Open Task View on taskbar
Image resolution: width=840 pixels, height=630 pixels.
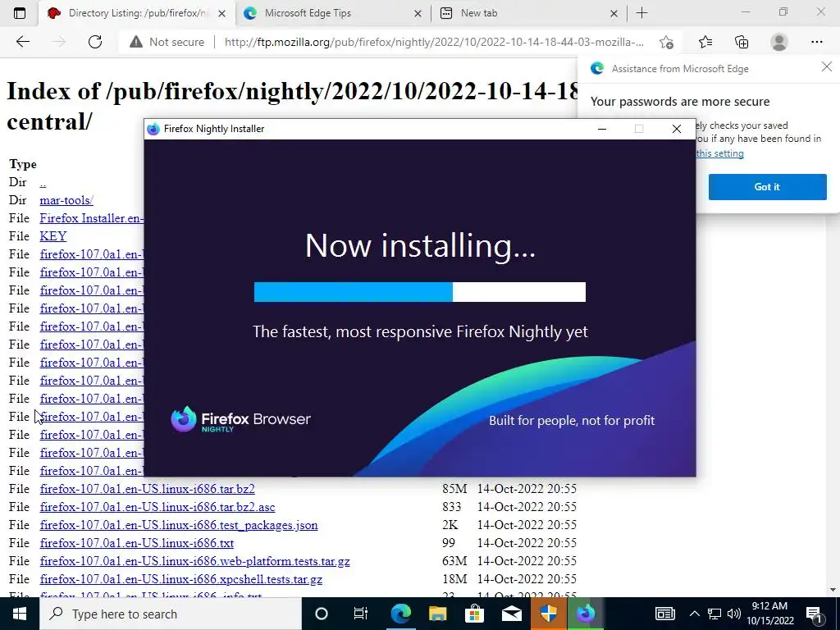coord(361,614)
